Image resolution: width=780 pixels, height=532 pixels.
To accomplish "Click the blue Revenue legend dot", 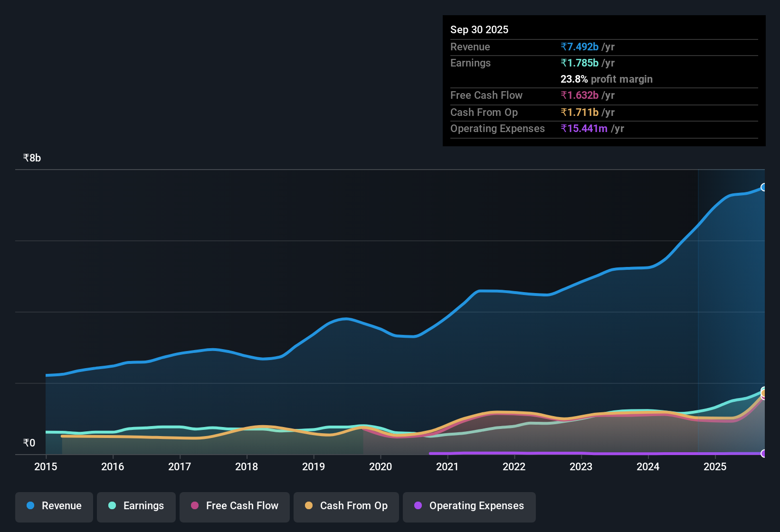I will (30, 506).
